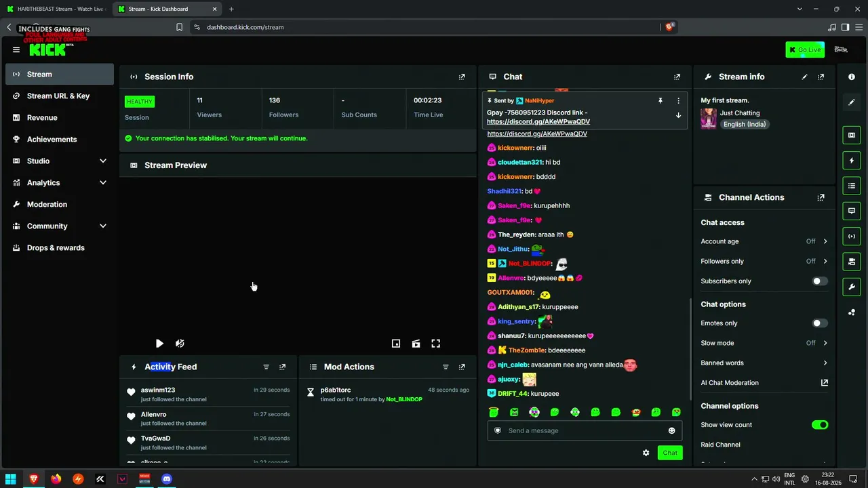
Task: Toggle the Mod Actions list widget icon
Action: (x=852, y=186)
